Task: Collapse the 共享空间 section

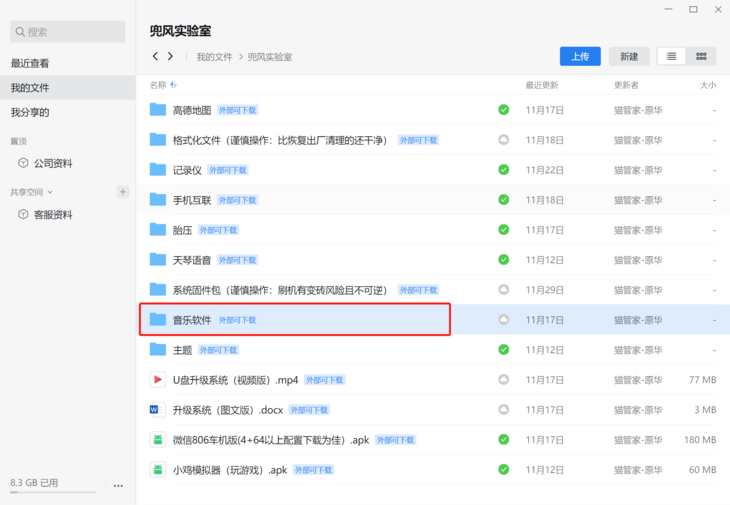Action: click(x=50, y=192)
